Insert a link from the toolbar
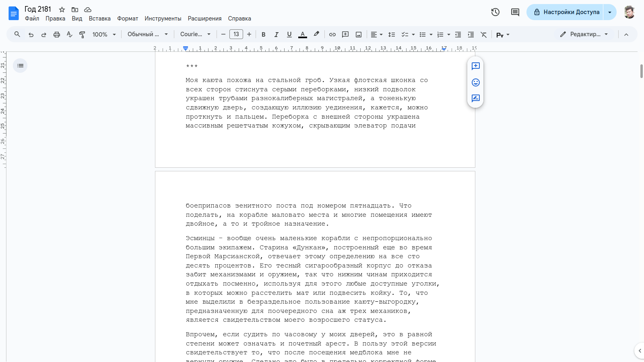The image size is (644, 362). [x=332, y=35]
